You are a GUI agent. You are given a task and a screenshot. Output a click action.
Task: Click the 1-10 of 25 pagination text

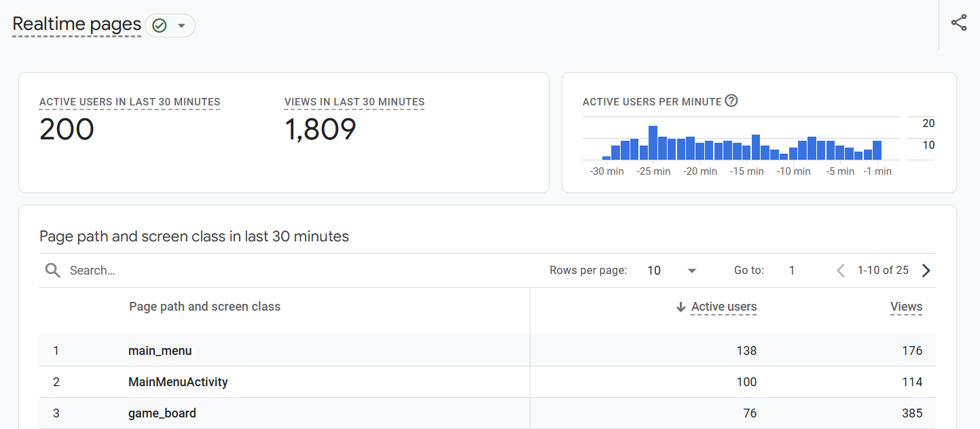point(883,271)
